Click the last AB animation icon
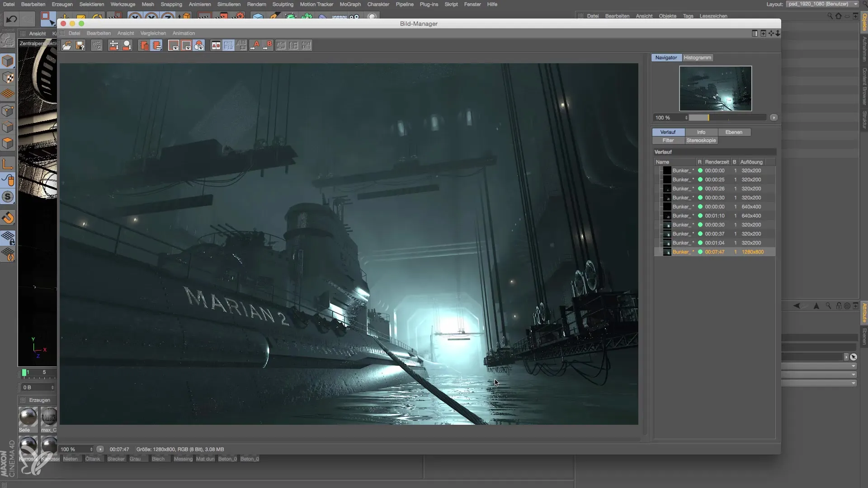 [307, 46]
